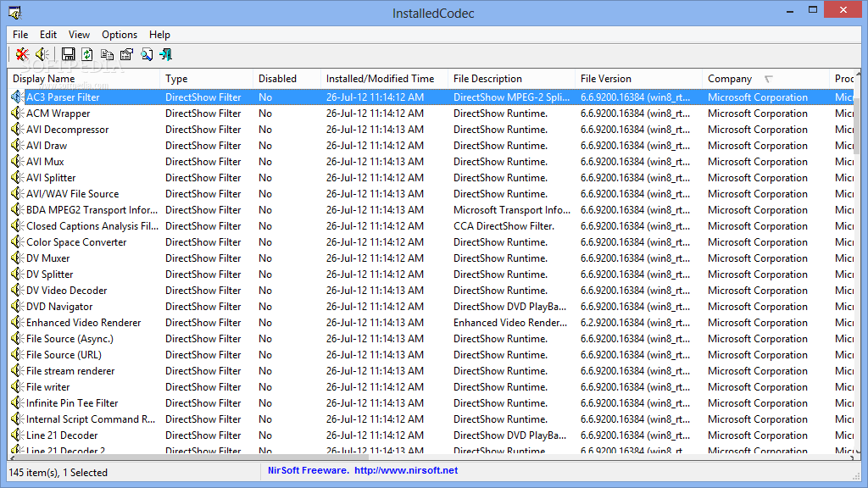Open the Edit menu
Image resolution: width=868 pixels, height=488 pixels.
click(48, 34)
